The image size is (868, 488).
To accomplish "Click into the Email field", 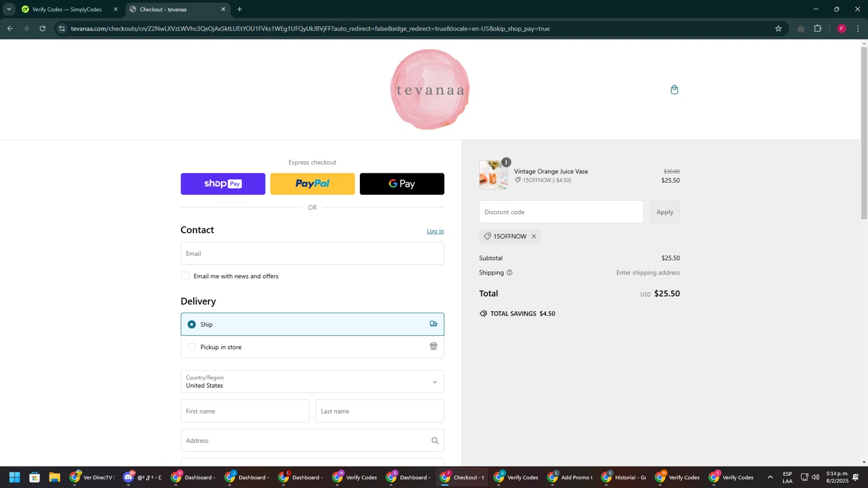I will pyautogui.click(x=312, y=253).
